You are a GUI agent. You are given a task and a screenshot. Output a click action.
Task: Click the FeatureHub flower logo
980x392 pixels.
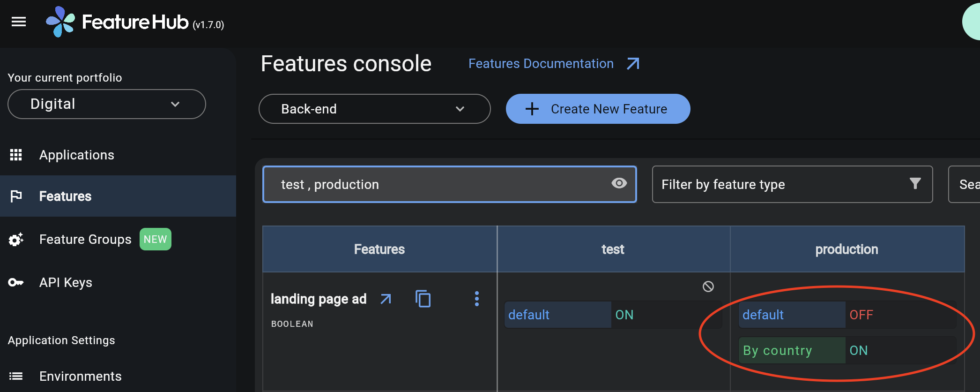(60, 22)
